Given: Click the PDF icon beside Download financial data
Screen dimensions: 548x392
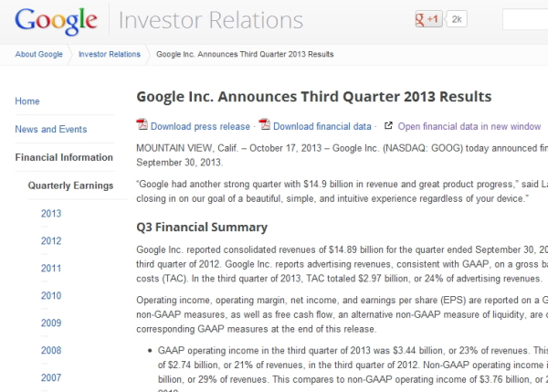Looking at the screenshot, I should pos(265,125).
